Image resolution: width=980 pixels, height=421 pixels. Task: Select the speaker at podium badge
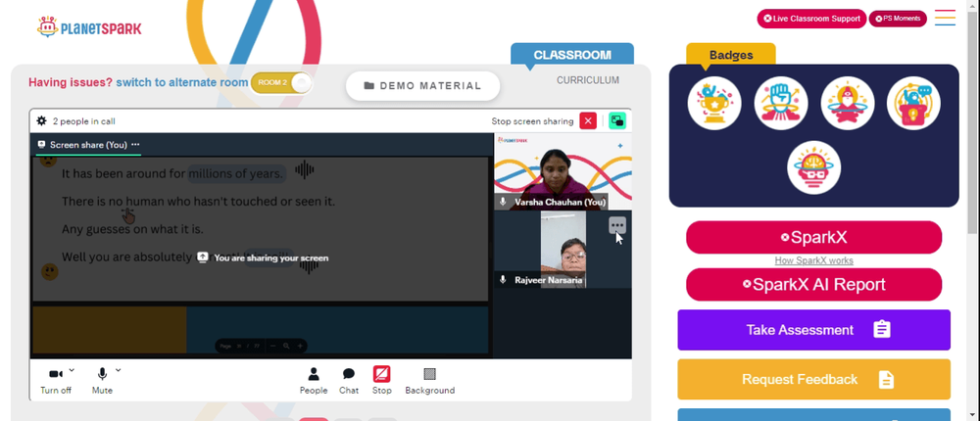pos(913,103)
